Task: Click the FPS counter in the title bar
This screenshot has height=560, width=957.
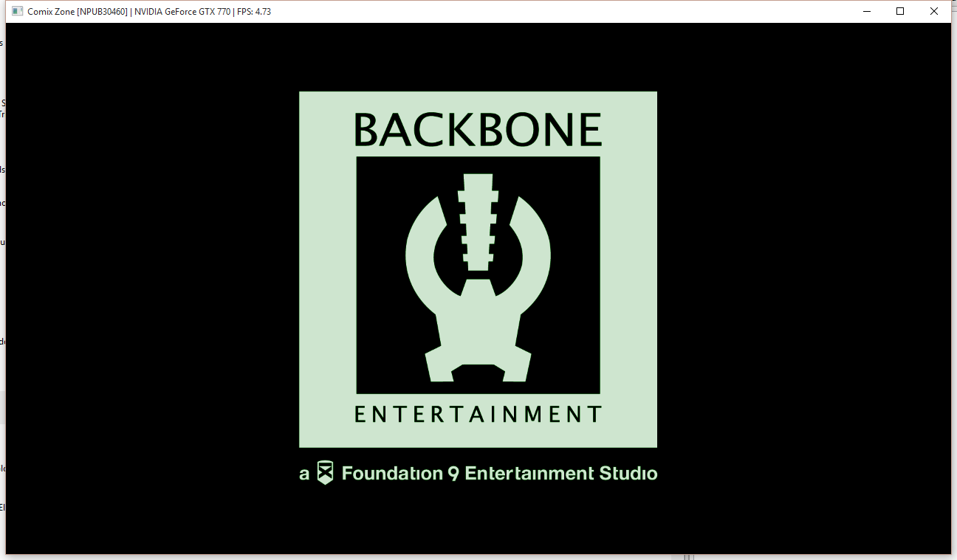Action: coord(254,12)
